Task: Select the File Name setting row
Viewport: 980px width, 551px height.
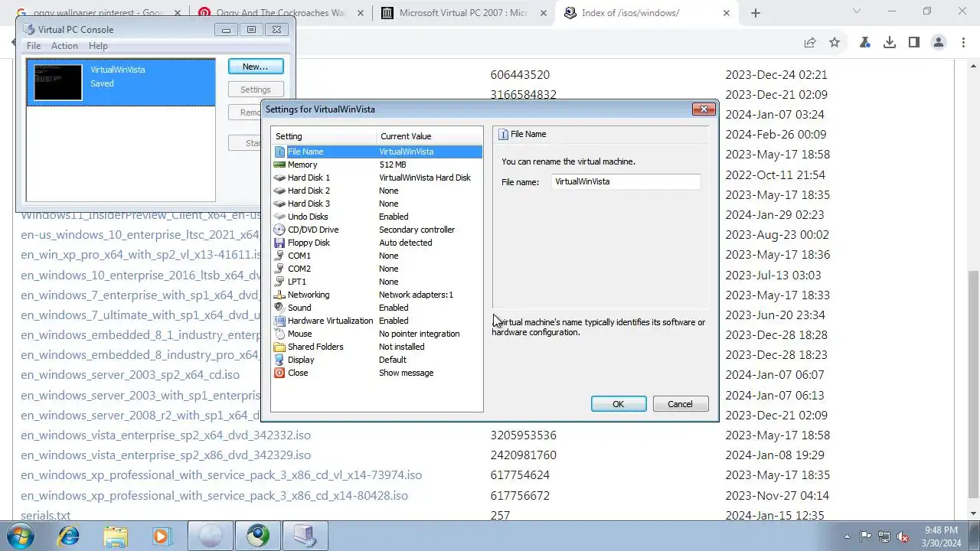Action: (x=377, y=152)
